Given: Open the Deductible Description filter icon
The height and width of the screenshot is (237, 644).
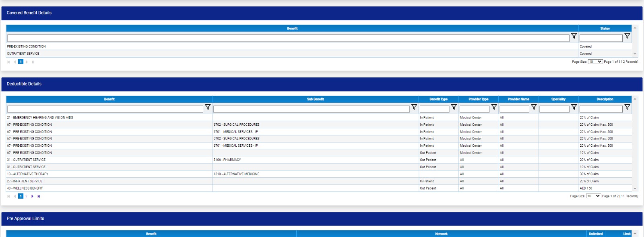Looking at the screenshot, I should coord(627,107).
